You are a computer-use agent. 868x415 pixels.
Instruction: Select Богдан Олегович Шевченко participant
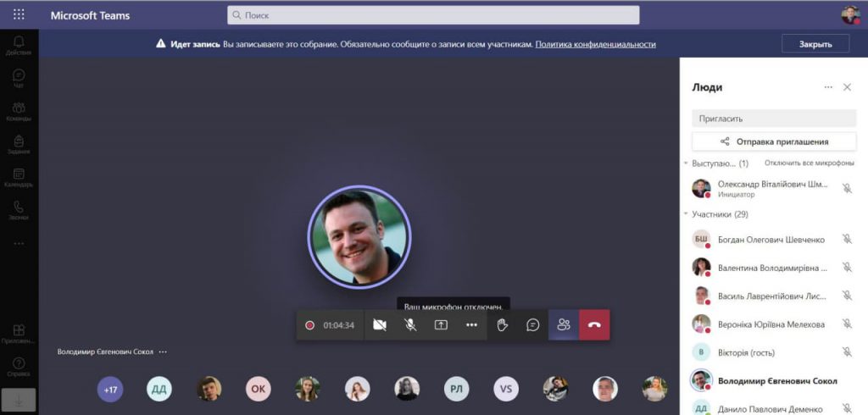pyautogui.click(x=774, y=239)
